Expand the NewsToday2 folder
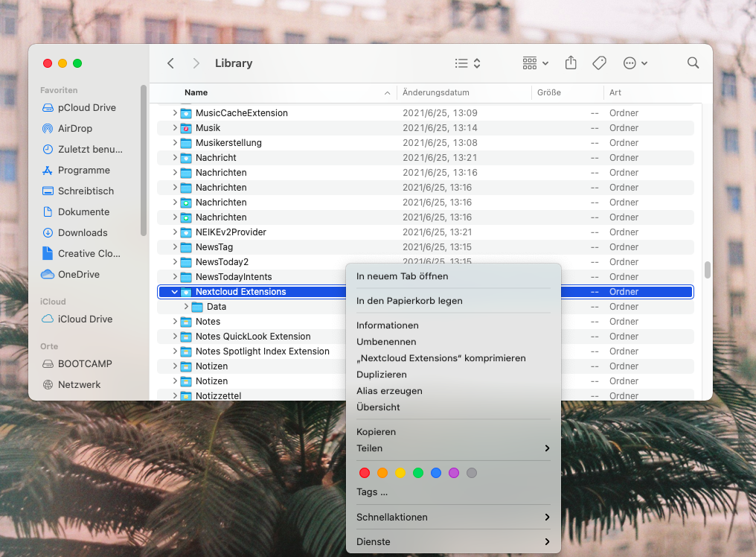The image size is (756, 557). (175, 261)
